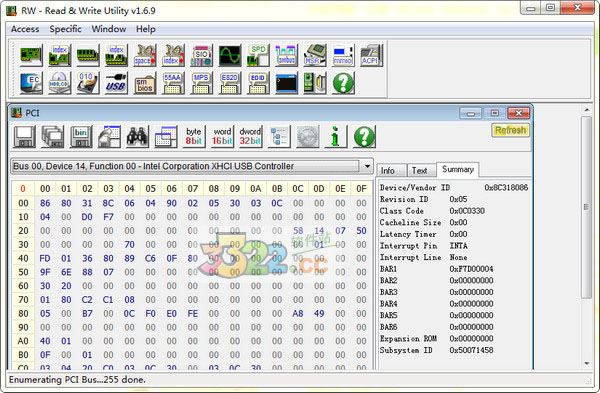Open the IO Space tool
Viewport: 600px width, 393px height.
click(145, 55)
